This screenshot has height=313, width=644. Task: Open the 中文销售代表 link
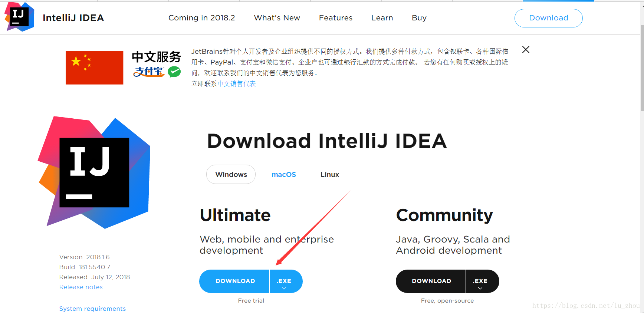237,84
